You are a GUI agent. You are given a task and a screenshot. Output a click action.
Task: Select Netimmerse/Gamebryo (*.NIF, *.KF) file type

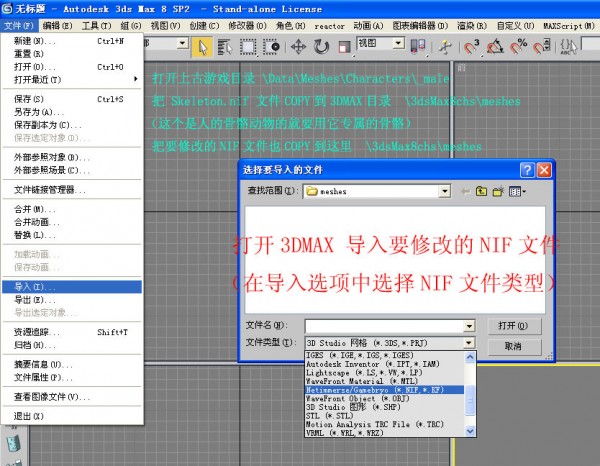click(384, 390)
